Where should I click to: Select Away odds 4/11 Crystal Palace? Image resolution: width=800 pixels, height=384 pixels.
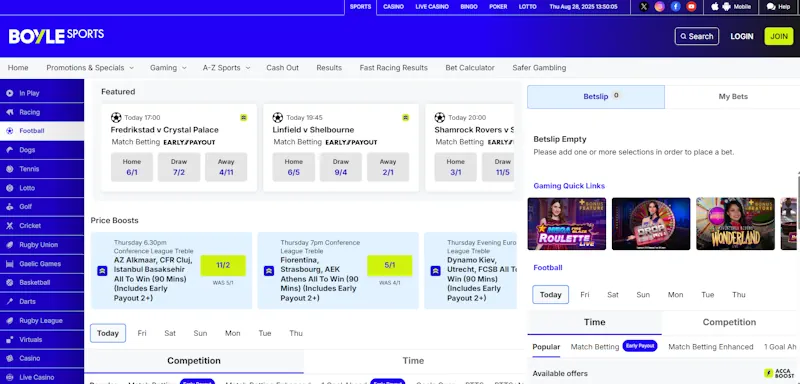click(x=226, y=167)
